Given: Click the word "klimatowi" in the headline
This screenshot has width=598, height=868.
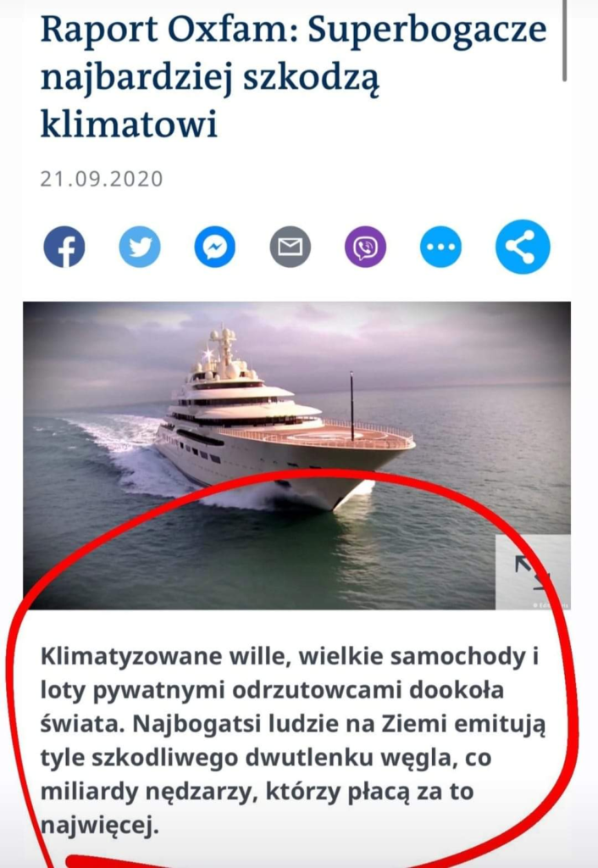Looking at the screenshot, I should [x=130, y=123].
